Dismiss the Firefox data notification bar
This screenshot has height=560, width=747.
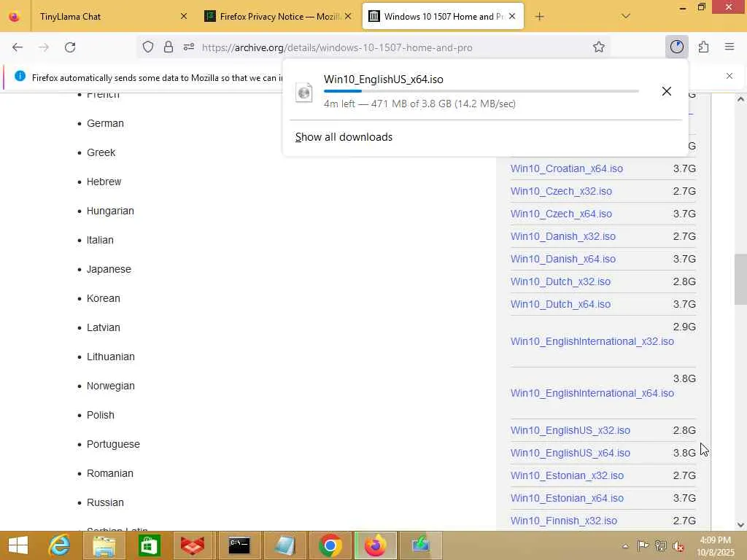tap(729, 76)
